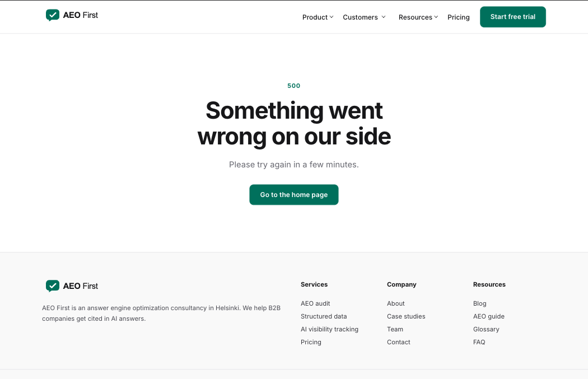This screenshot has width=588, height=379.
Task: Click "Please try again in a few minutes." text
Action: coord(294,165)
